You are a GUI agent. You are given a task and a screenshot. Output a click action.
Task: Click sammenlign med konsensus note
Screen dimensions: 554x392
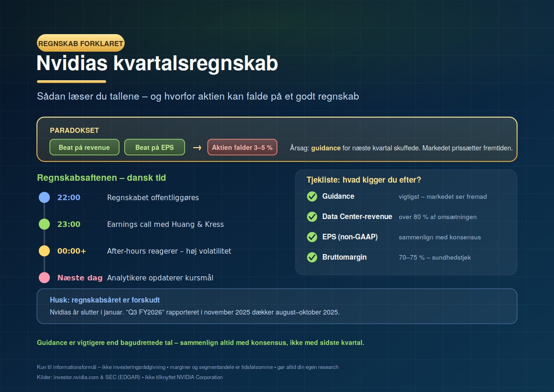tap(440, 237)
